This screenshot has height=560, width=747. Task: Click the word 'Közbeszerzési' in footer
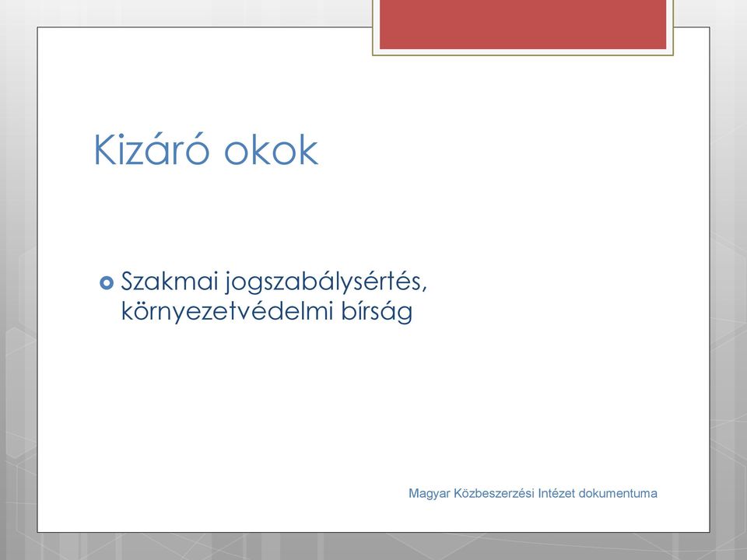coord(493,493)
